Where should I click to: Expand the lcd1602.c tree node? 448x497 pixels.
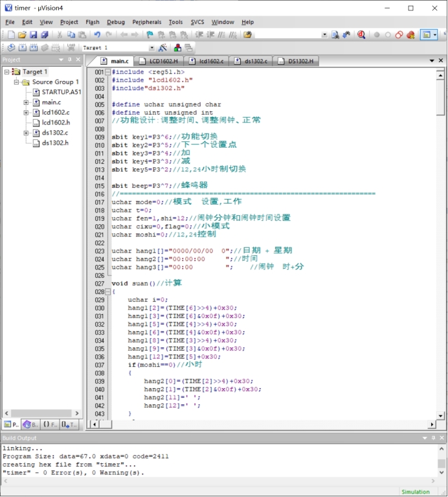tap(27, 113)
